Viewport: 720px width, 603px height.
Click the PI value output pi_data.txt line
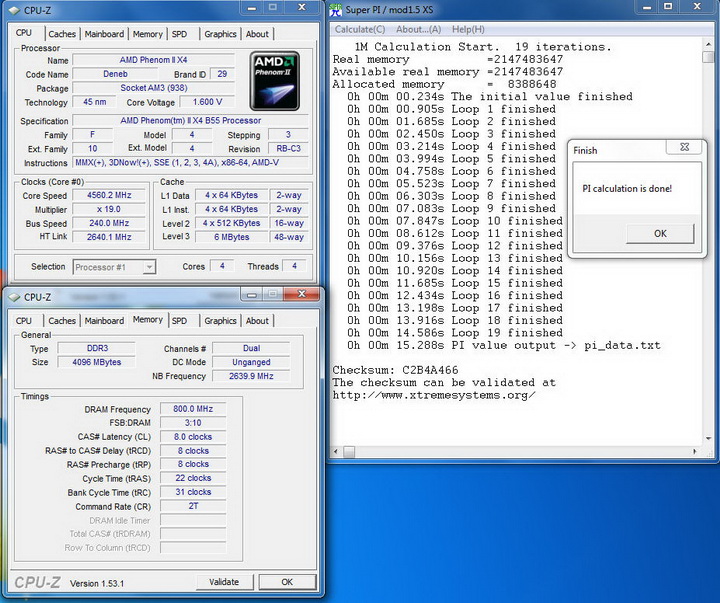point(504,345)
